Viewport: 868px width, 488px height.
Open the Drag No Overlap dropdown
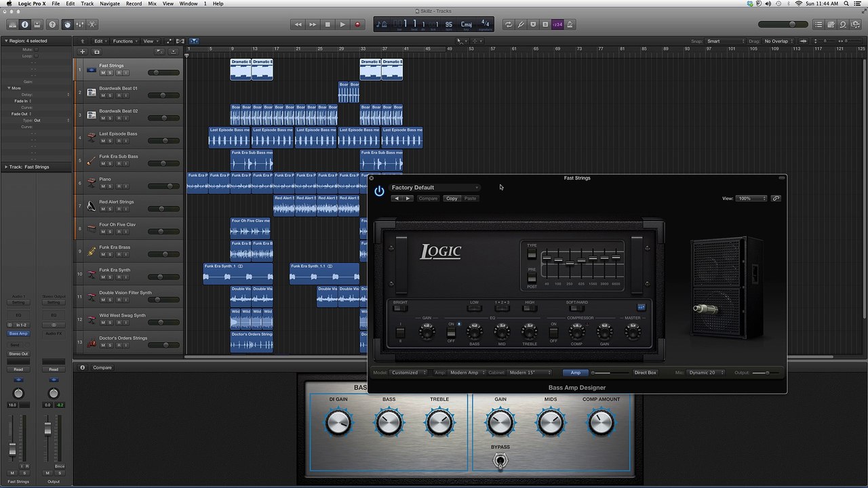click(x=778, y=41)
